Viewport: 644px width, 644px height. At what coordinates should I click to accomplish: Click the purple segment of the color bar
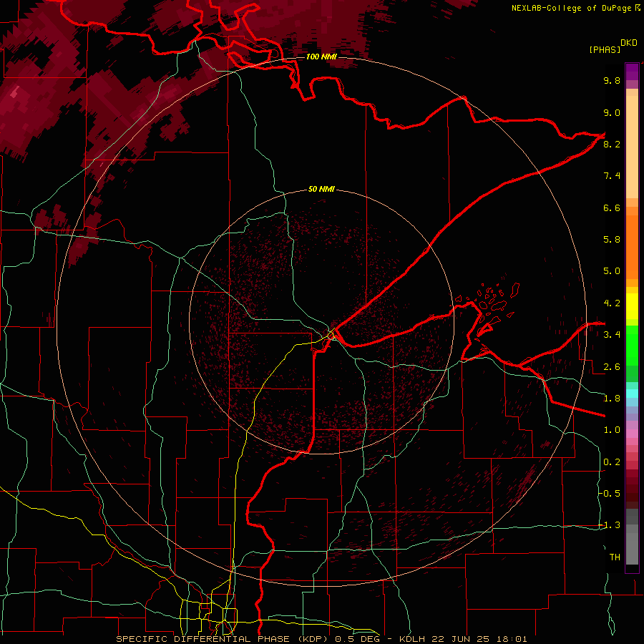[632, 72]
